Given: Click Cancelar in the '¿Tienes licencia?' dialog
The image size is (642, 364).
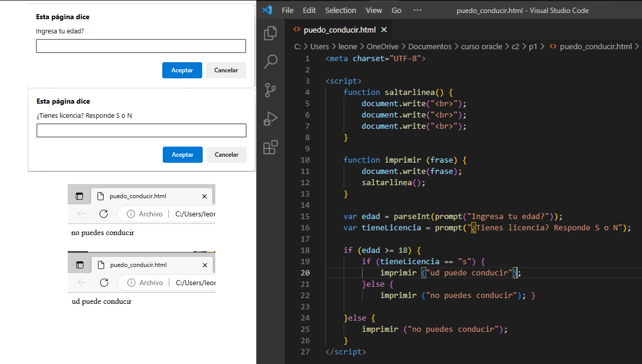Looking at the screenshot, I should pos(226,155).
